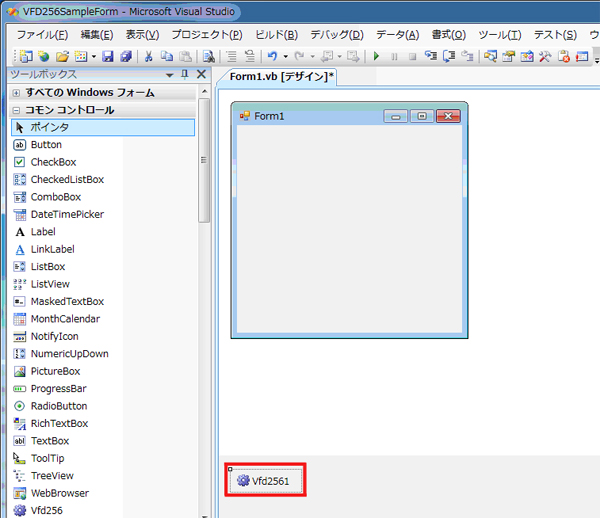Open the Toolbox hammer and wrench icon
Viewport: 600px width, 518px height.
click(x=545, y=57)
